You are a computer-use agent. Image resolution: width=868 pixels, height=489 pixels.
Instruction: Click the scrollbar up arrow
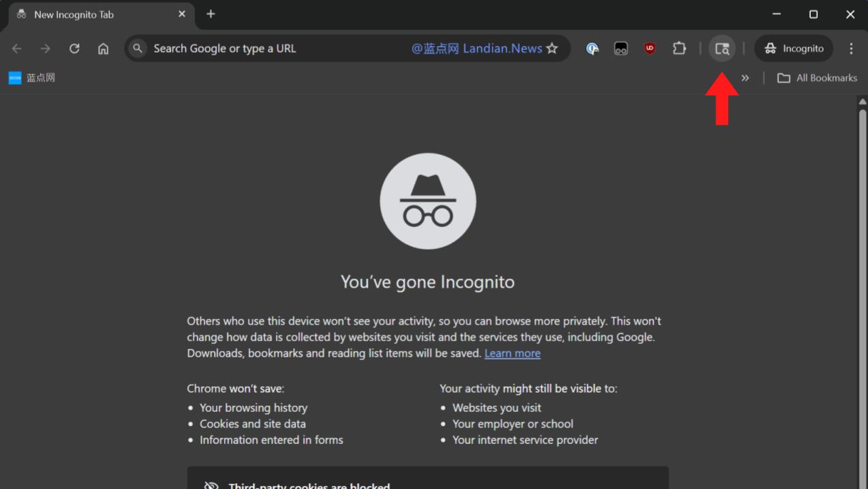tap(863, 102)
